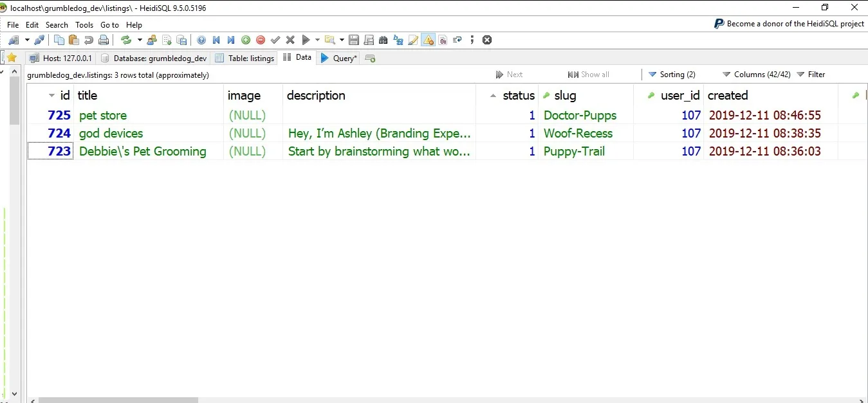
Task: Toggle the wrap long lines icon
Action: (x=457, y=40)
